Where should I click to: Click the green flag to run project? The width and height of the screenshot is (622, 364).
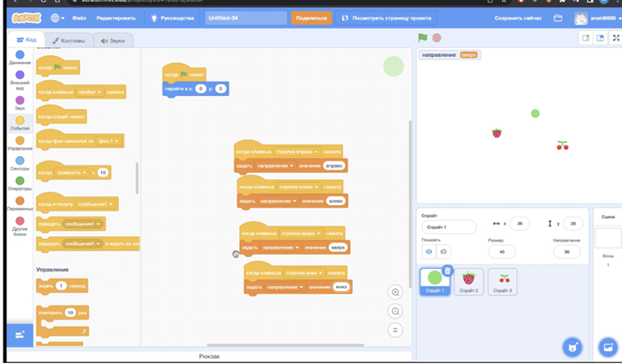tap(423, 38)
